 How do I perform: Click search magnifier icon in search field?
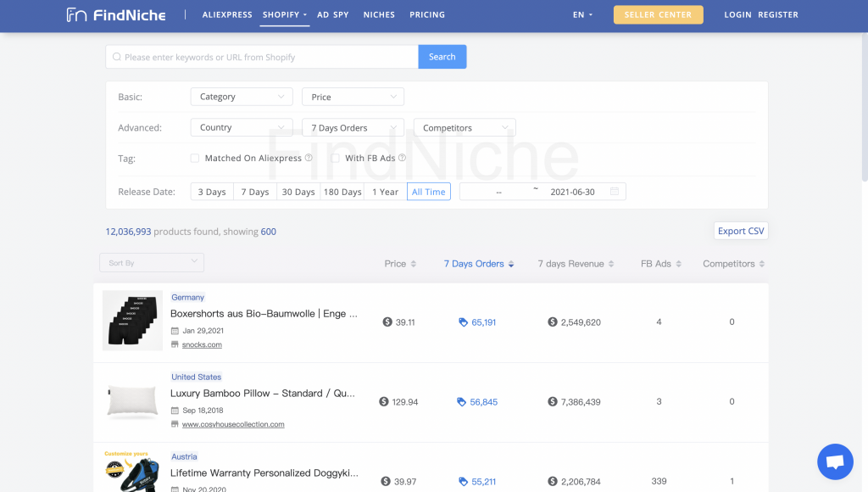click(117, 57)
